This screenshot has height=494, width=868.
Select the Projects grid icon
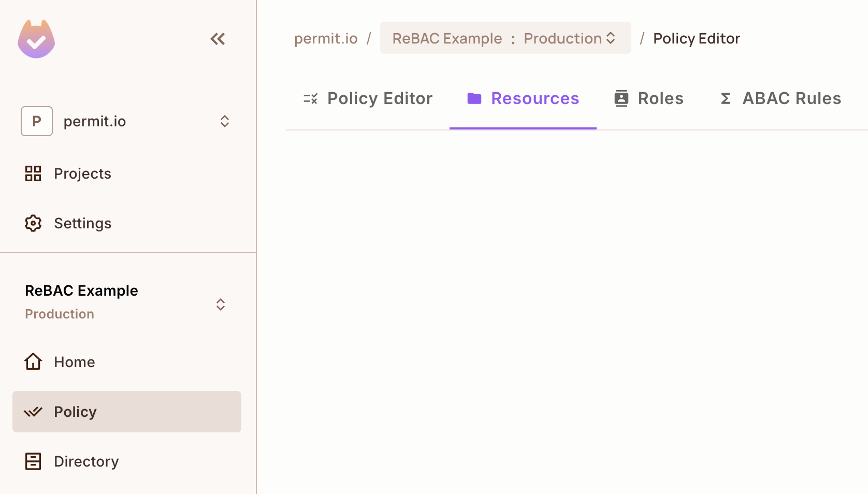[33, 173]
